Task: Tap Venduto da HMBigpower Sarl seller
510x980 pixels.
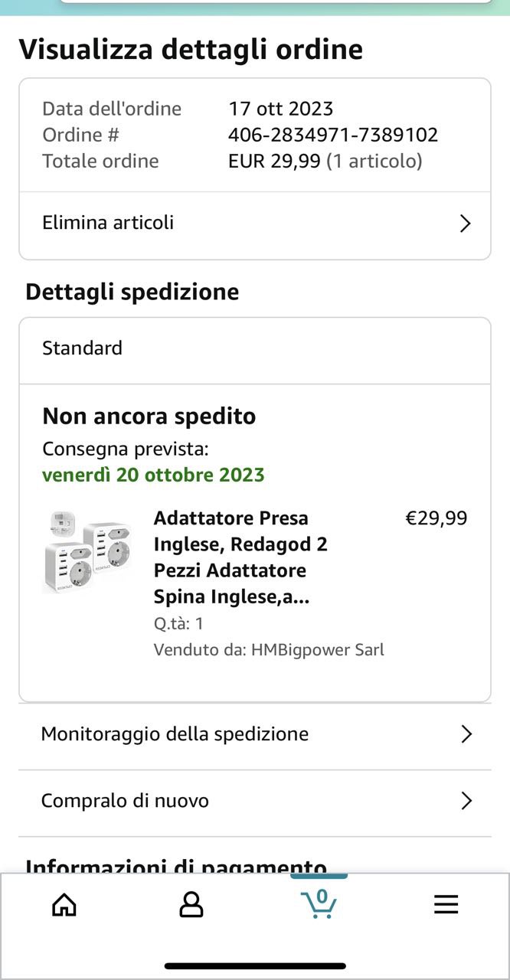Action: (269, 650)
